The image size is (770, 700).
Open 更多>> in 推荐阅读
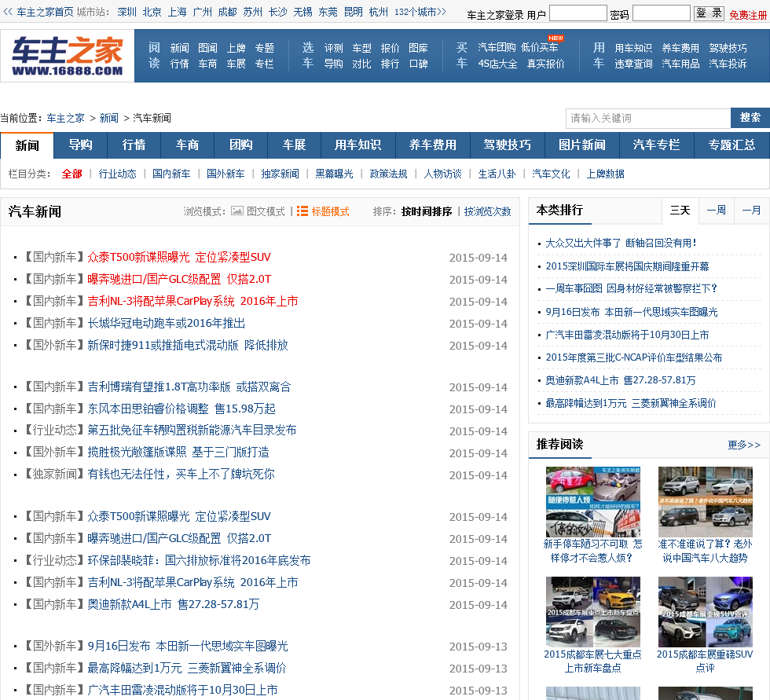(x=744, y=445)
